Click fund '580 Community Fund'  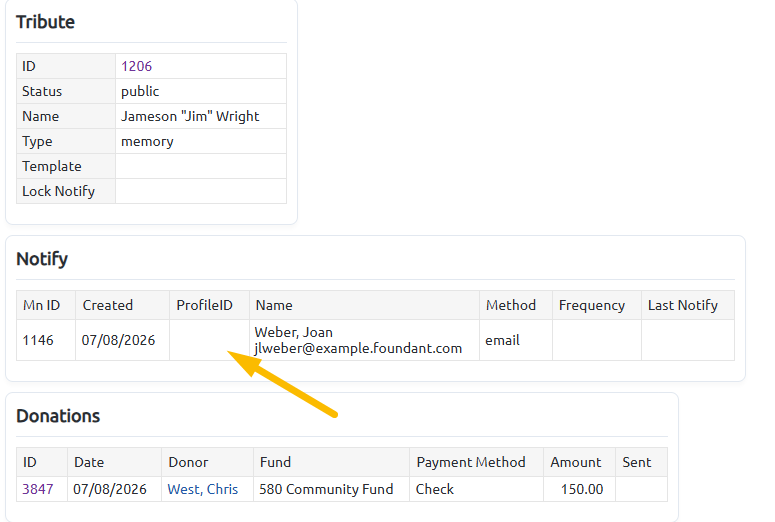coord(326,489)
